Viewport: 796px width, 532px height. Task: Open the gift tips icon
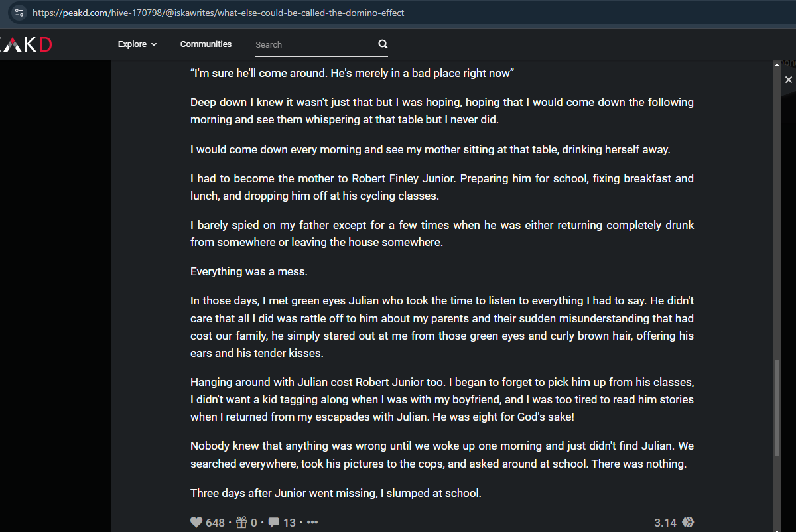[243, 523]
